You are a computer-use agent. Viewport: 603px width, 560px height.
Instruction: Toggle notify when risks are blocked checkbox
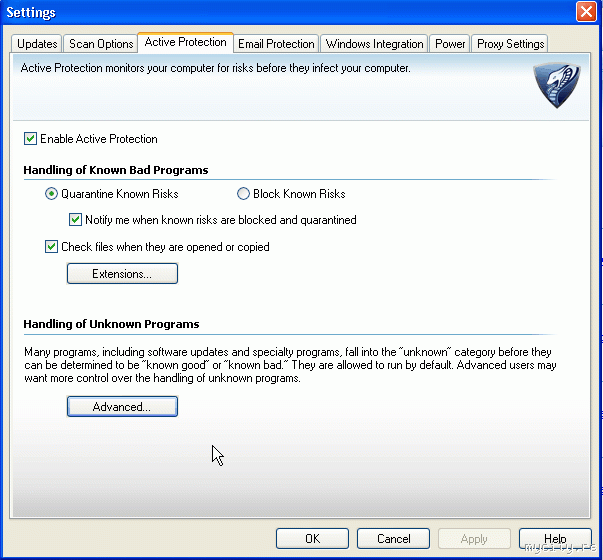[x=75, y=220]
